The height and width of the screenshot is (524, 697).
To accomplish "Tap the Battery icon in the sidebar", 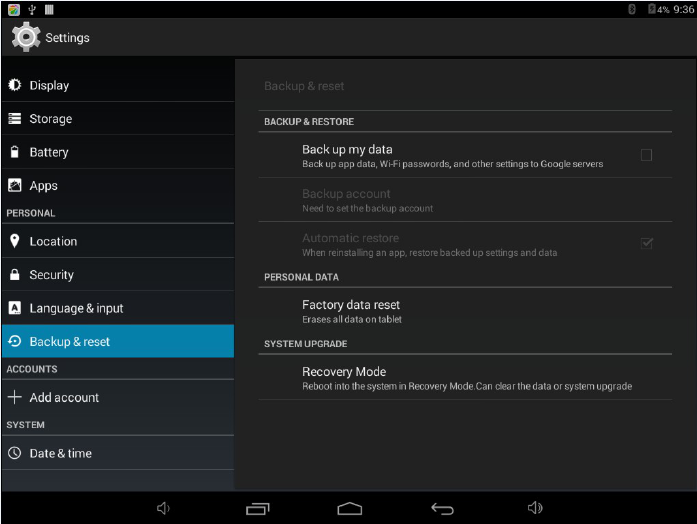I will pyautogui.click(x=15, y=152).
